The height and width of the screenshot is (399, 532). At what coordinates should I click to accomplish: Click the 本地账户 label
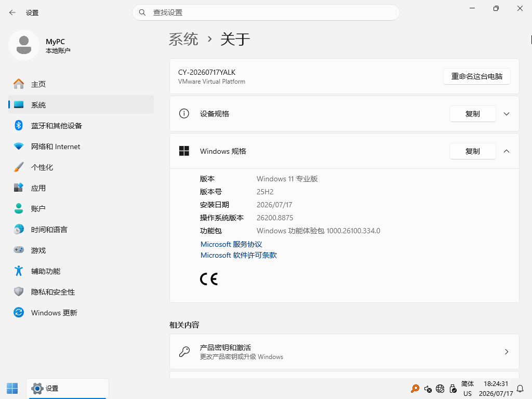(x=58, y=50)
